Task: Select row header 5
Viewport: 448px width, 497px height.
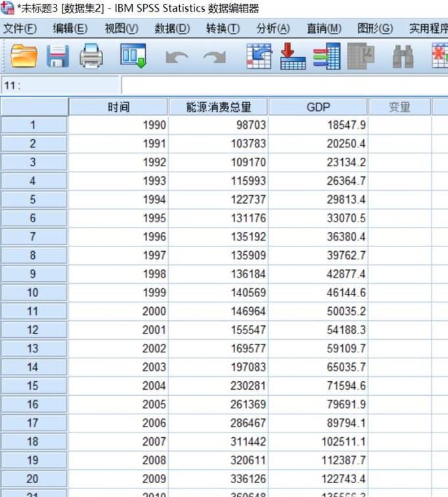Action: 34,199
